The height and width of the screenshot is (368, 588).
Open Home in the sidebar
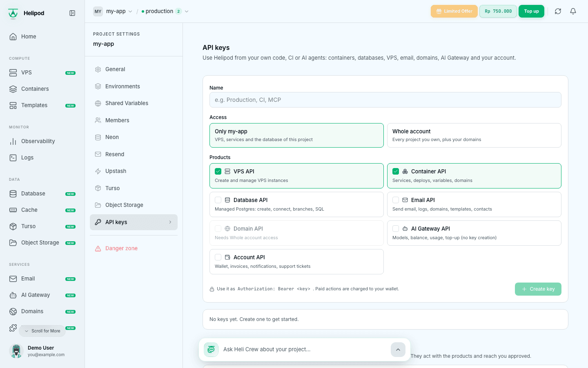pyautogui.click(x=42, y=36)
